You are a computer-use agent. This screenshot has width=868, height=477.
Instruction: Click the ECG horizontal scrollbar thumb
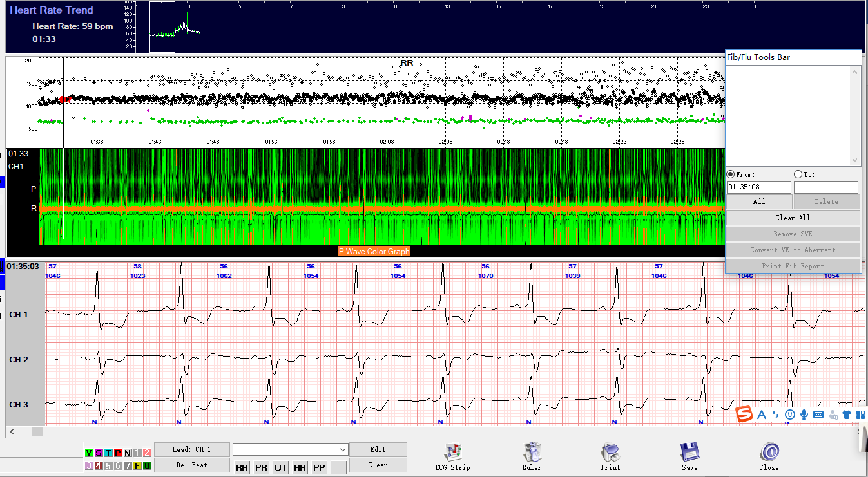[x=37, y=431]
